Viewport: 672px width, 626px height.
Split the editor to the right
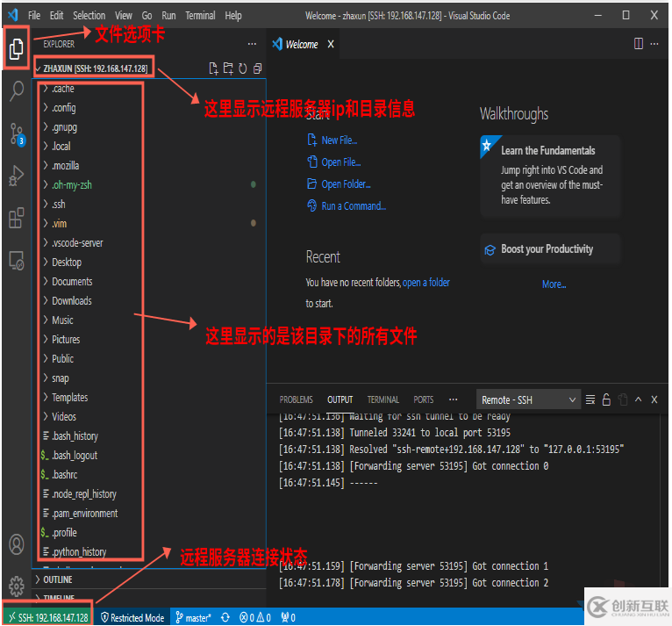pyautogui.click(x=639, y=44)
